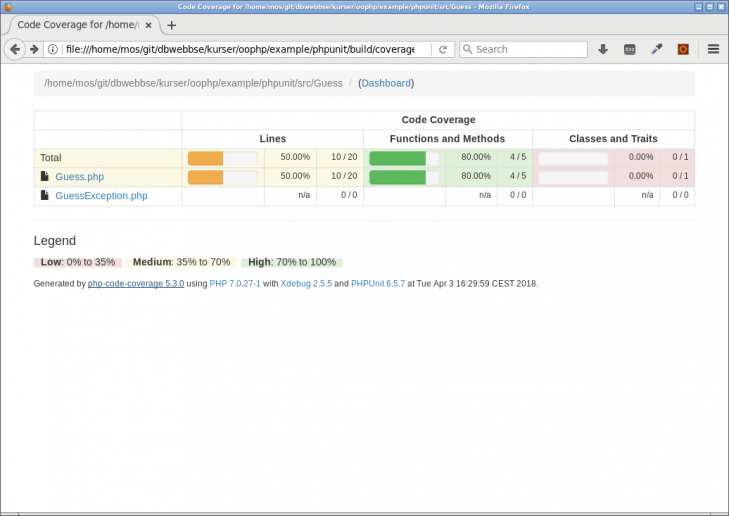729x516 pixels.
Task: Open a new tab with the plus button
Action: pos(172,25)
